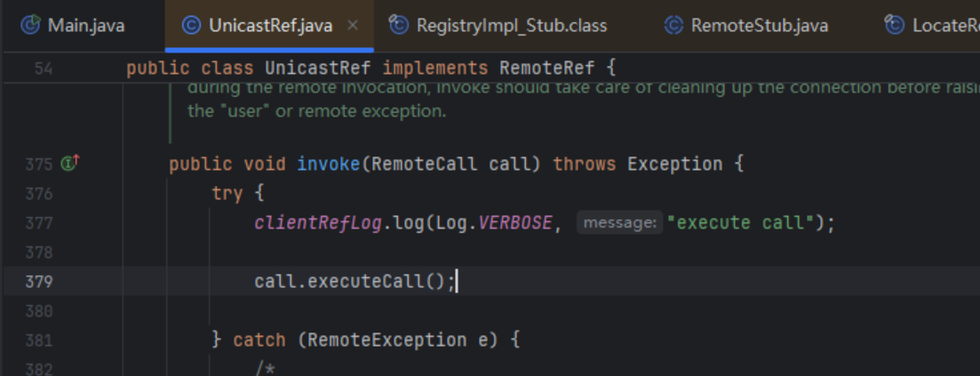Screen dimensions: 980x376
Task: Click the 'message:' parameter hint inlay
Action: 620,223
